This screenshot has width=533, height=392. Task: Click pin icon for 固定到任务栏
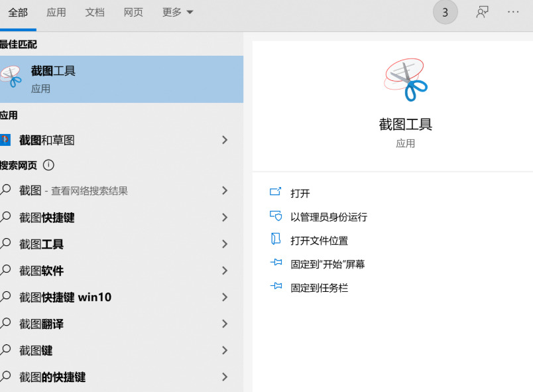pos(276,286)
